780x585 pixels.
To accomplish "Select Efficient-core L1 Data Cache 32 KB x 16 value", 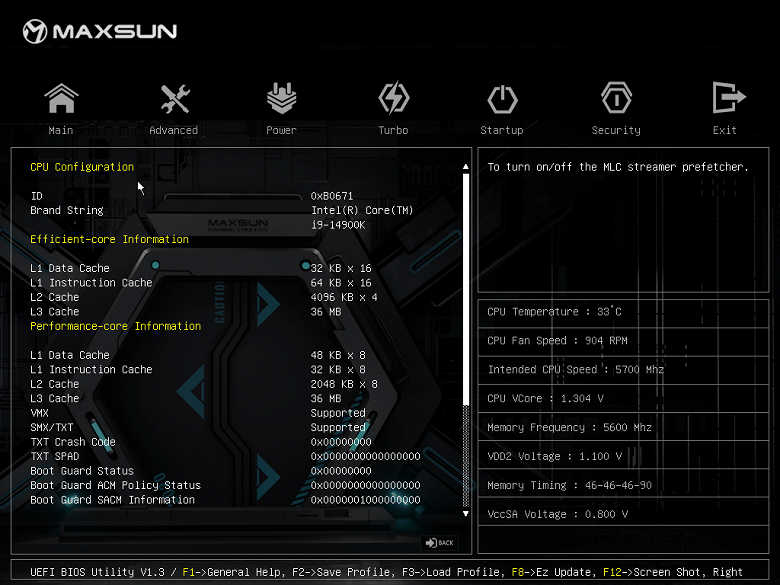I will [341, 268].
